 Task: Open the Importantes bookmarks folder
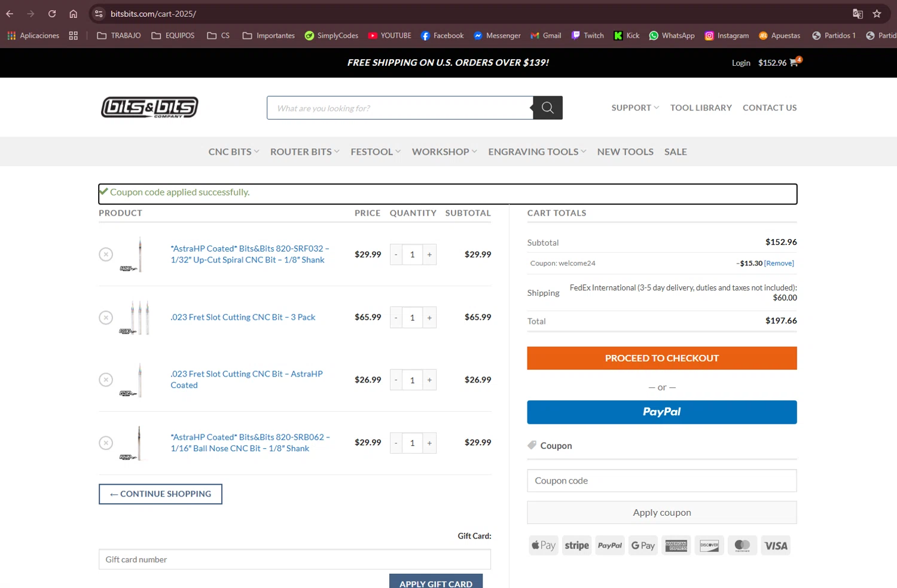click(x=269, y=36)
